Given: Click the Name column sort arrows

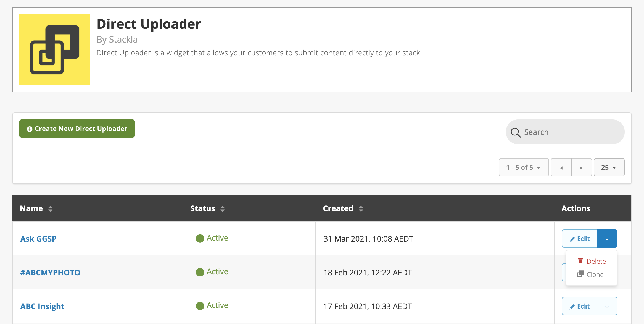Looking at the screenshot, I should pos(50,209).
